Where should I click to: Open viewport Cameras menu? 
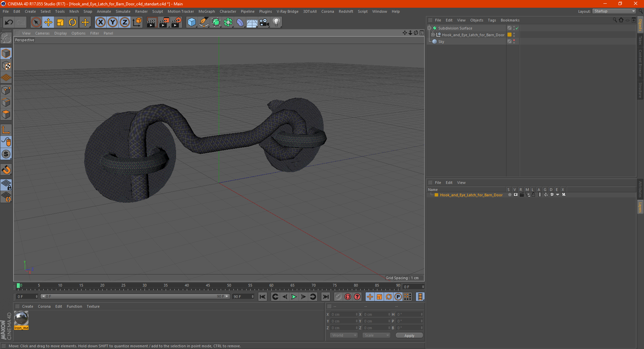click(x=42, y=33)
